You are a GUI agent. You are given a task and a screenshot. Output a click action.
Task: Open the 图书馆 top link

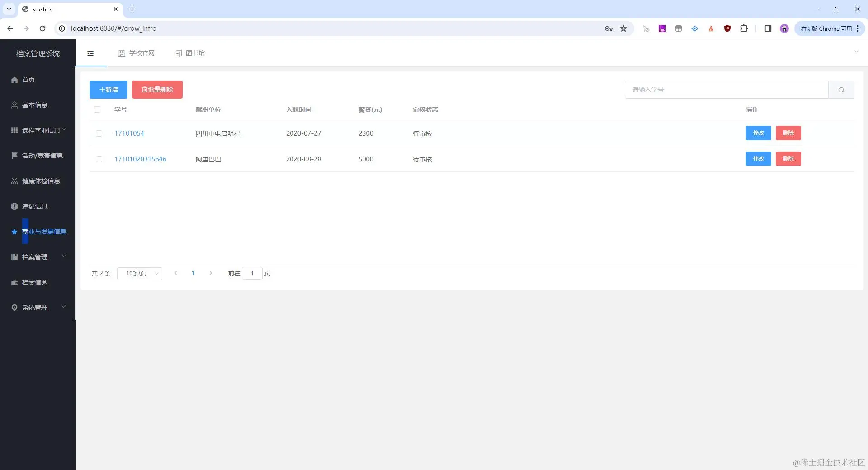[x=190, y=53]
